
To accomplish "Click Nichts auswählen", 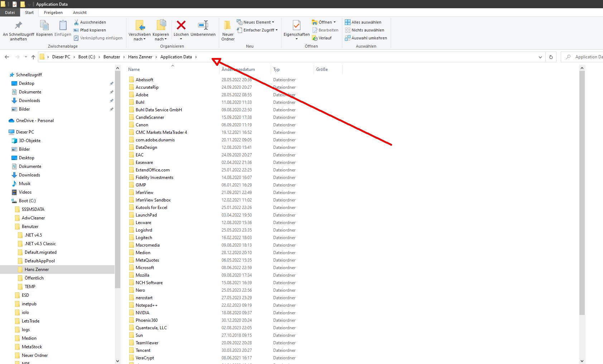I will 365,30.
